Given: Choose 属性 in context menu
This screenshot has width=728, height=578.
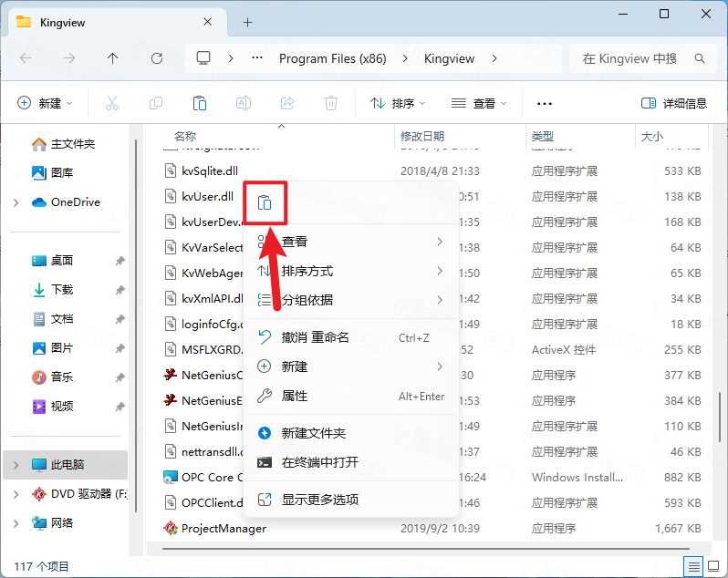Looking at the screenshot, I should 351,396.
